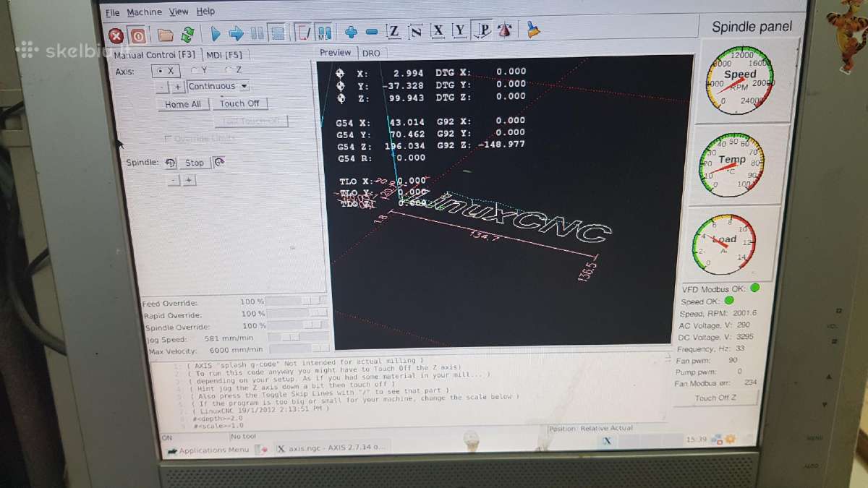The image size is (868, 488).
Task: Pause program execution
Action: point(257,33)
